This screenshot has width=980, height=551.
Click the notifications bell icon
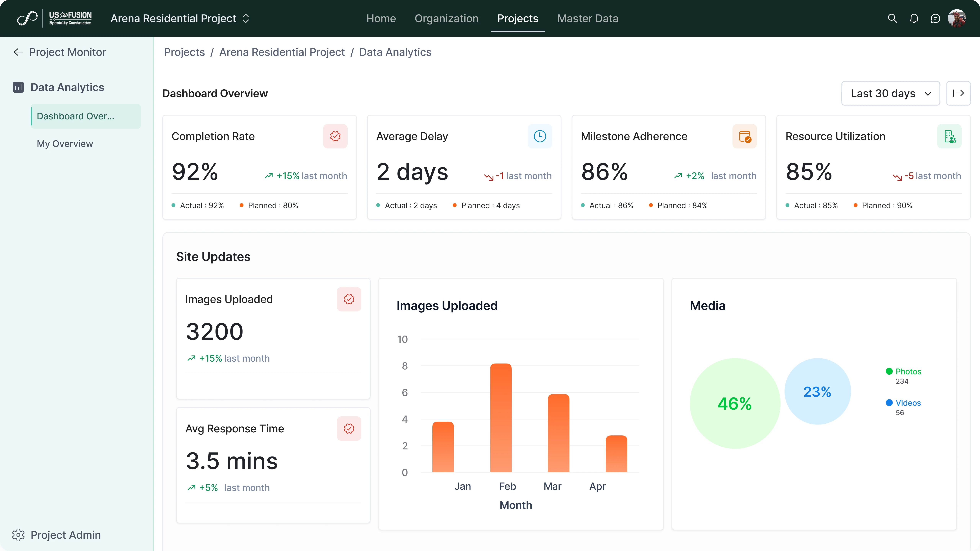tap(914, 18)
